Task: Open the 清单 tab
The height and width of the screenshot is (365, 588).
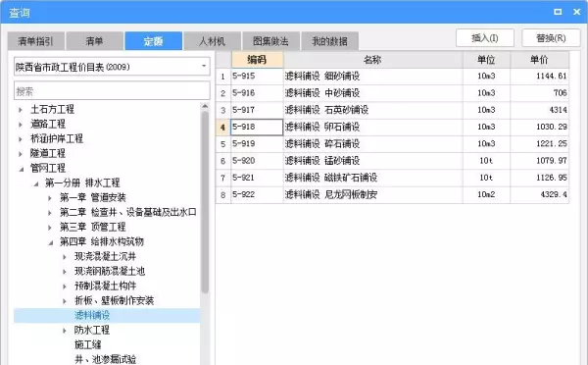Action: coord(94,41)
